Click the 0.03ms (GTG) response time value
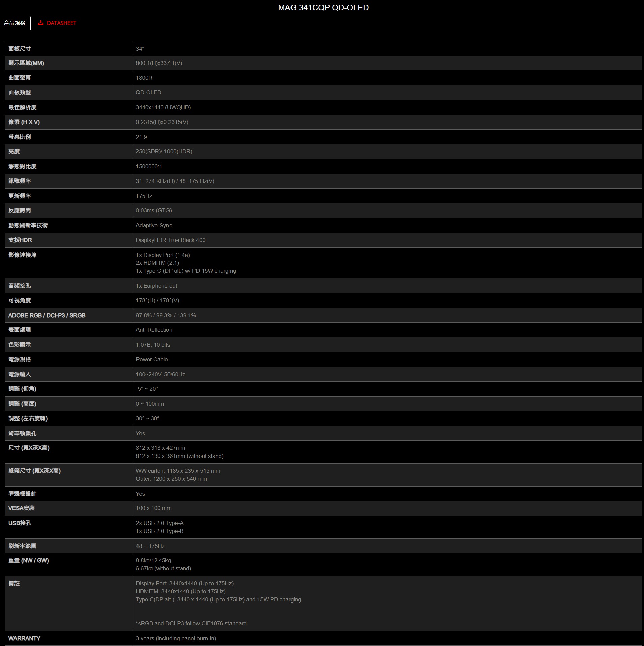644x646 pixels. [154, 210]
